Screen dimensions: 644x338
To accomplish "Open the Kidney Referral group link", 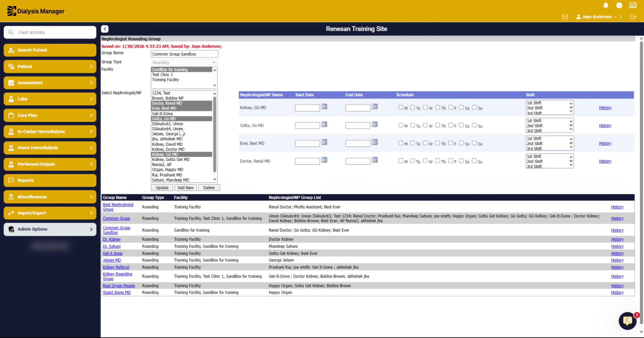I will click(116, 267).
